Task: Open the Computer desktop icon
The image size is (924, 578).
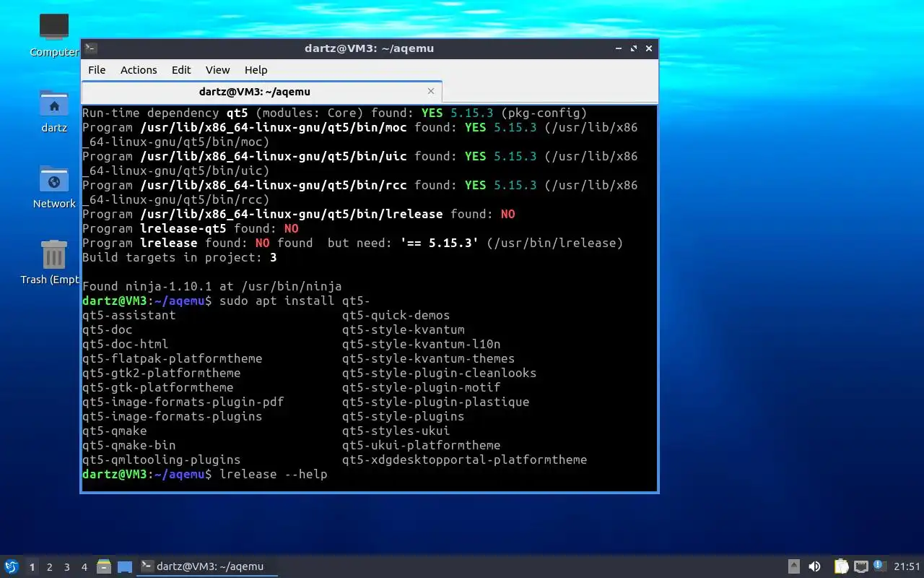Action: tap(54, 34)
